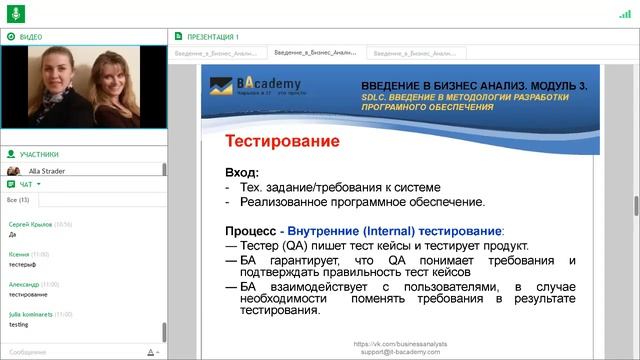This screenshot has height=360, width=640.
Task: Click sender name Александр in chat
Action: tap(24, 284)
